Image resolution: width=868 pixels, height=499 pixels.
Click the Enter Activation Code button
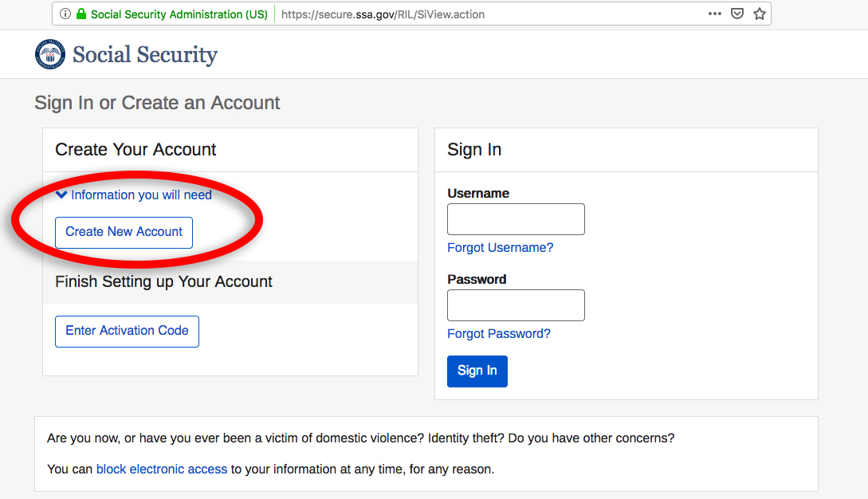[127, 331]
